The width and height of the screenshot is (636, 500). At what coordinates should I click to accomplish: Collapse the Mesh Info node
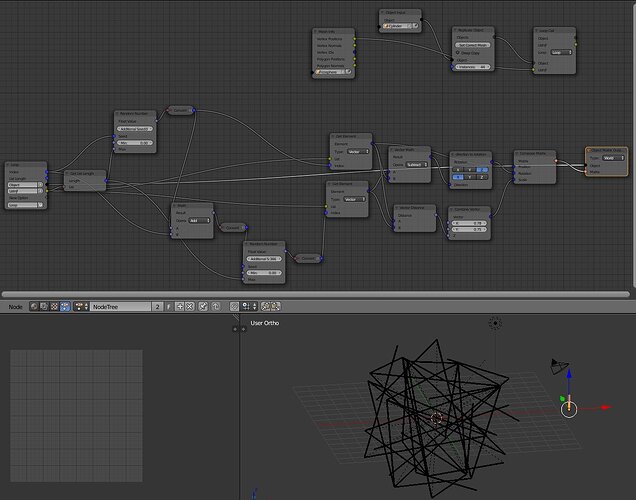315,31
